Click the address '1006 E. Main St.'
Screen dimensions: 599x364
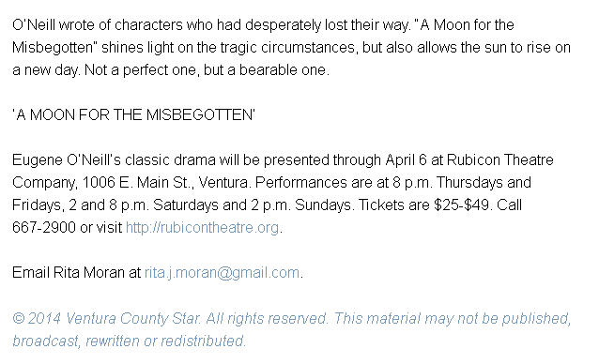click(137, 183)
